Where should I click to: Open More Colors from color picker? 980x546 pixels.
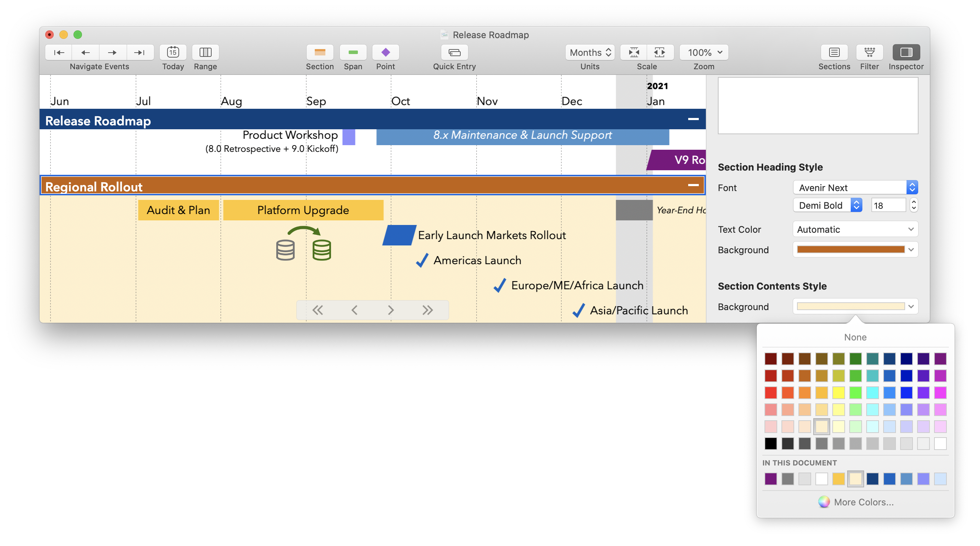coord(855,502)
